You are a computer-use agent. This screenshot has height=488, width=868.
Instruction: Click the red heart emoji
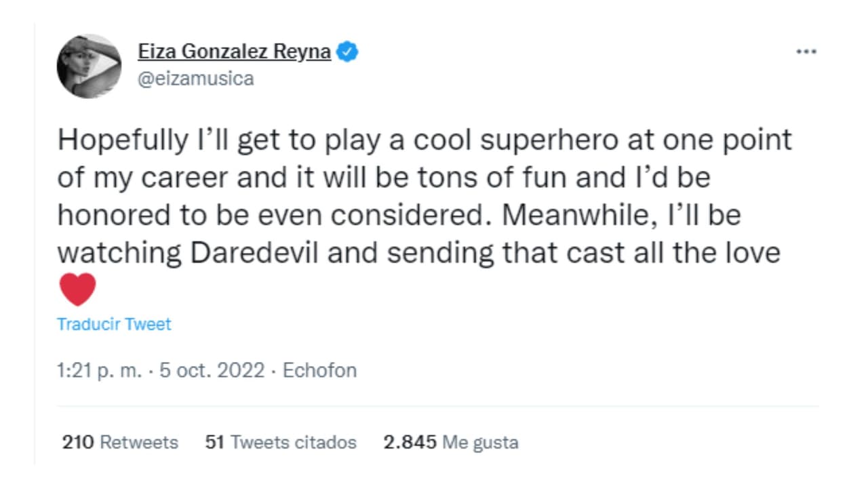point(77,290)
